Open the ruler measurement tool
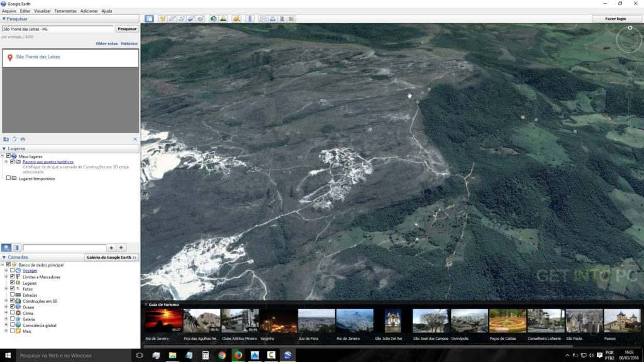The height and width of the screenshot is (362, 644). pyautogui.click(x=250, y=19)
